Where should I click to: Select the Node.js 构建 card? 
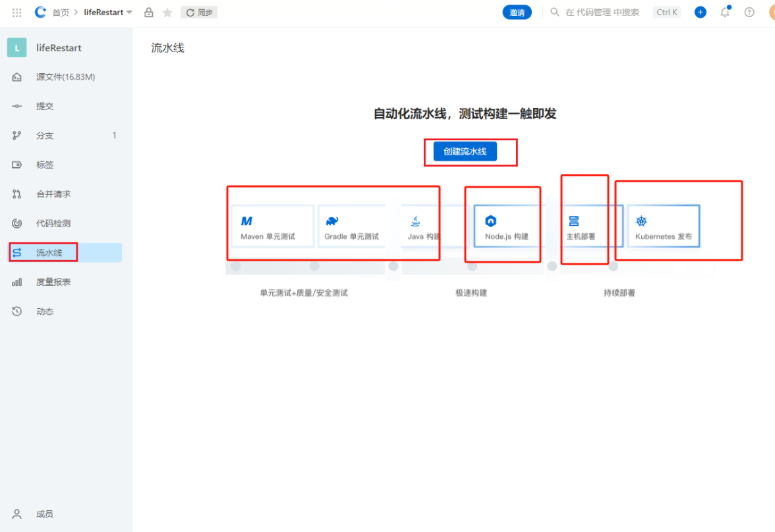[x=507, y=226]
